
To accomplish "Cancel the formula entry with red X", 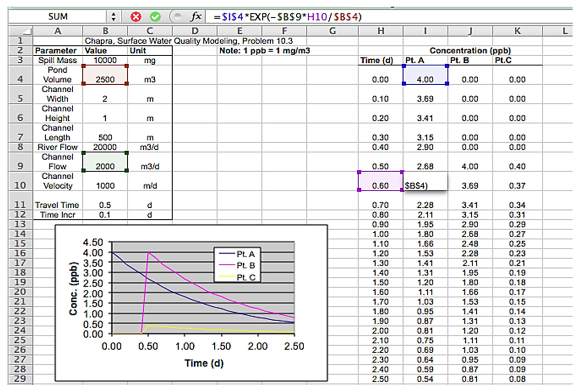I will click(136, 17).
